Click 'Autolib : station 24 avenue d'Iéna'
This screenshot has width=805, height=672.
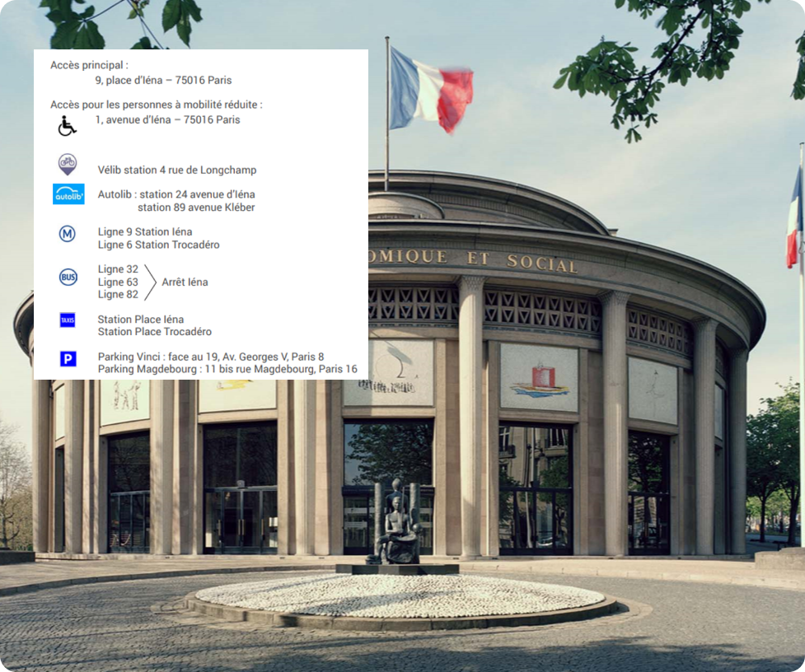pyautogui.click(x=176, y=194)
